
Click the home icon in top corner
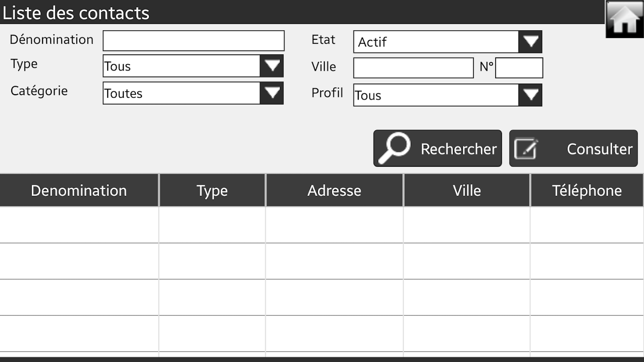624,19
